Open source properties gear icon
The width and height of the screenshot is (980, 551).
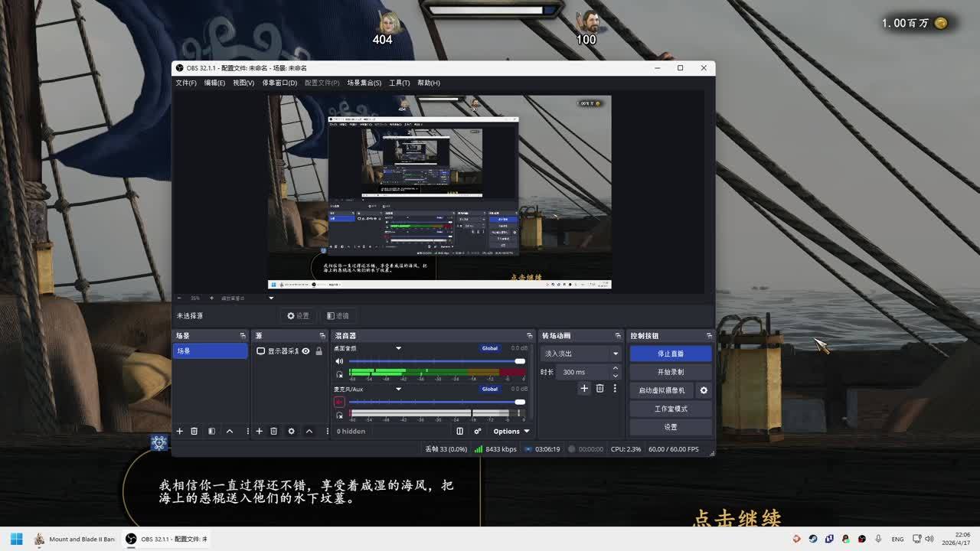point(291,431)
